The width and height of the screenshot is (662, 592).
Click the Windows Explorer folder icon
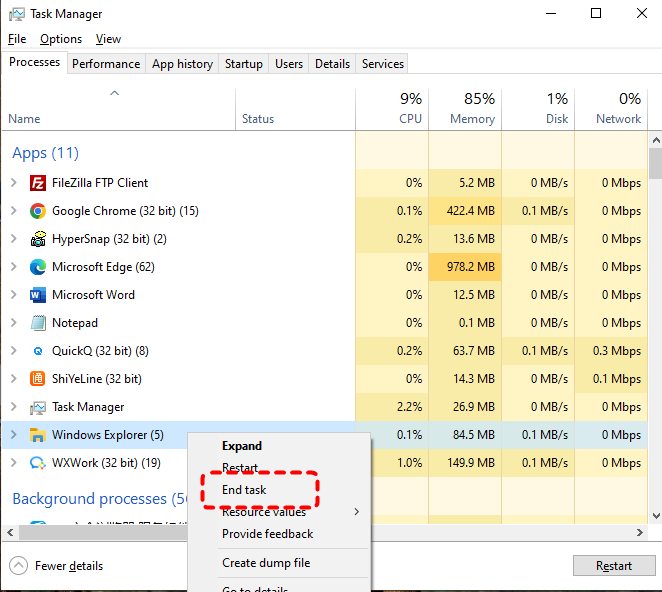pos(38,435)
